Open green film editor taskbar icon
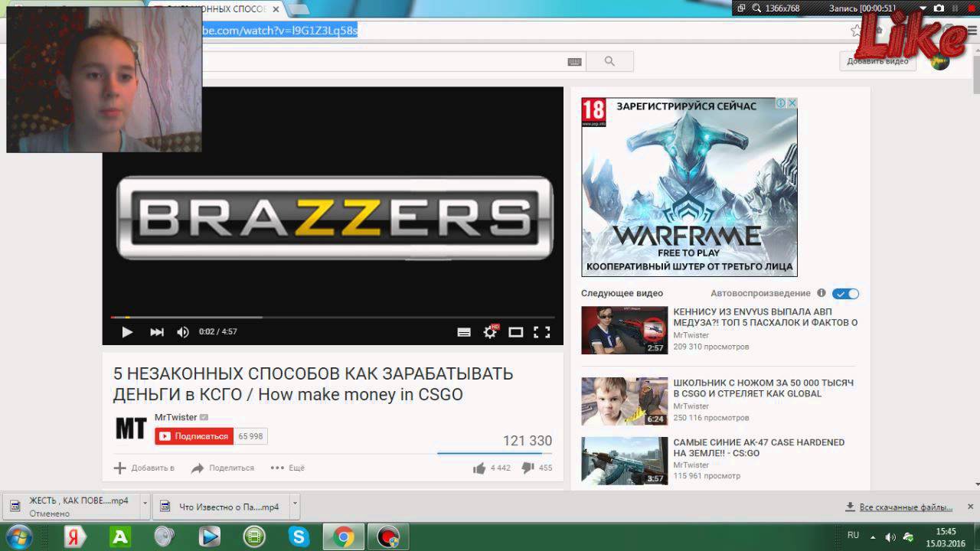Viewport: 980px width, 551px height. point(254,537)
